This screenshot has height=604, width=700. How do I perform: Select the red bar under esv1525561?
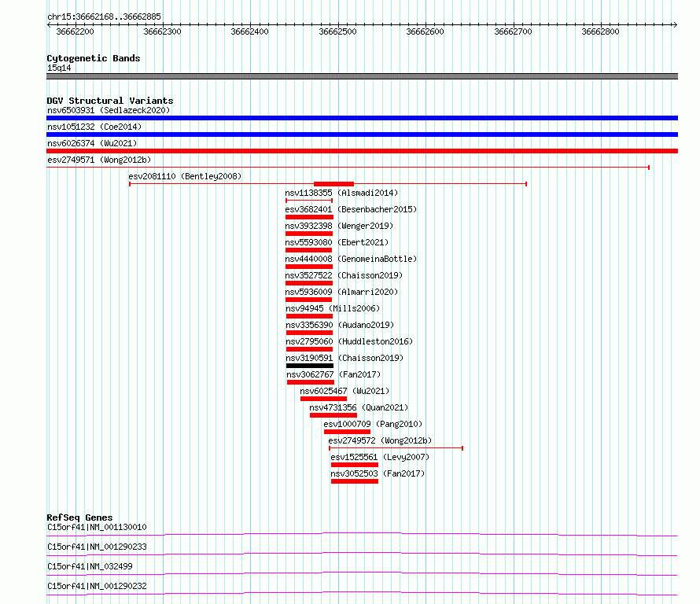tap(355, 465)
